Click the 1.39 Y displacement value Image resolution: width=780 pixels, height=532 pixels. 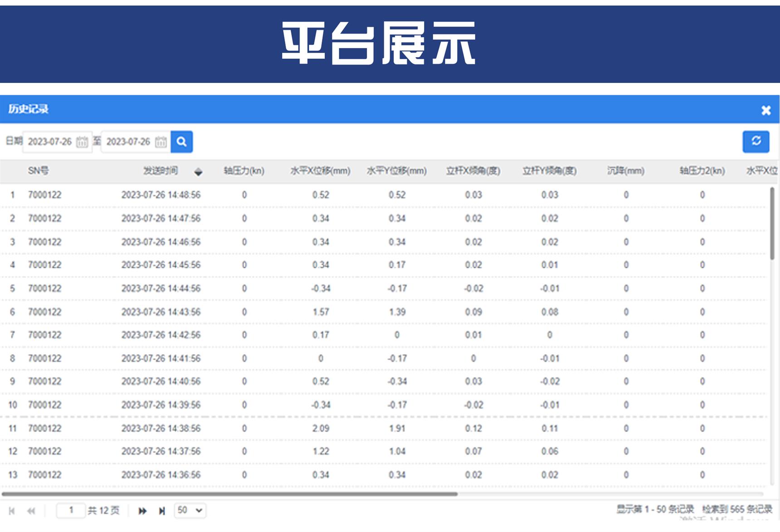tap(397, 312)
